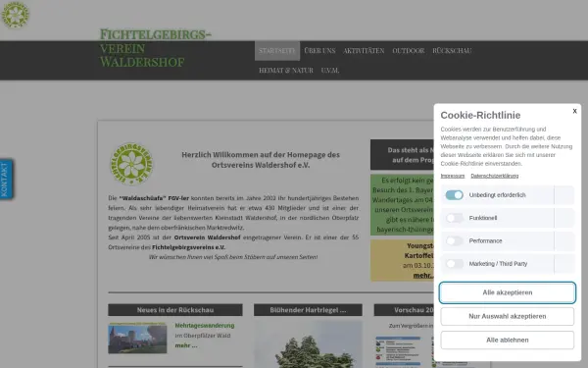Click the Im Oberpfälzer Wald caption
This screenshot has height=368, width=588.
tap(203, 336)
